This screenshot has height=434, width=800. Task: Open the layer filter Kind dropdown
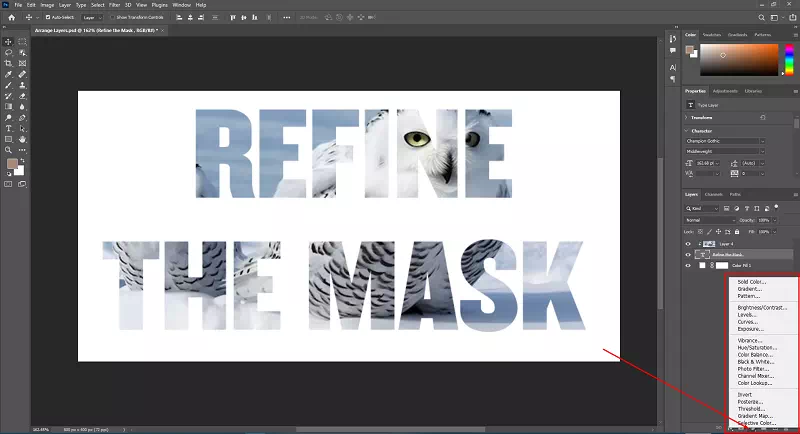[702, 208]
